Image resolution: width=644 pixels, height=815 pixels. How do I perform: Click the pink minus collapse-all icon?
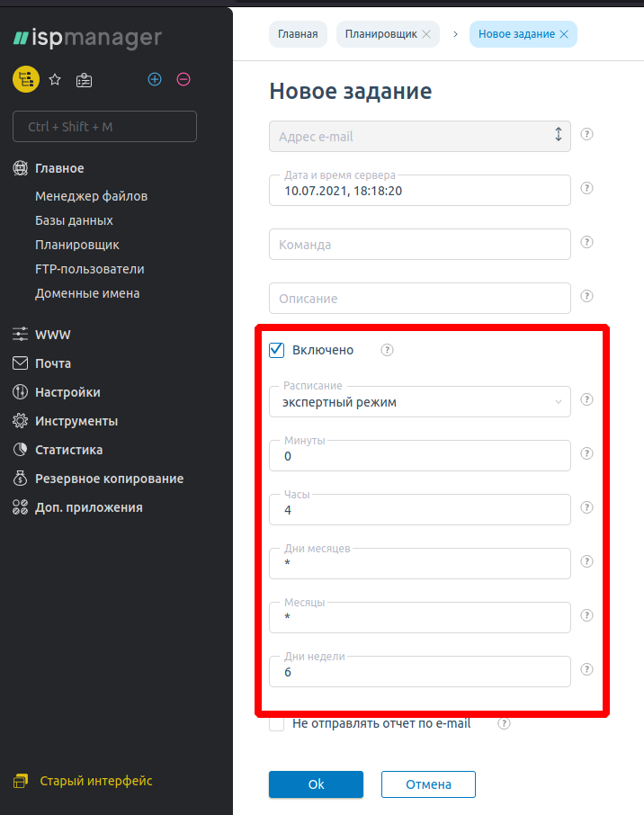[x=183, y=79]
